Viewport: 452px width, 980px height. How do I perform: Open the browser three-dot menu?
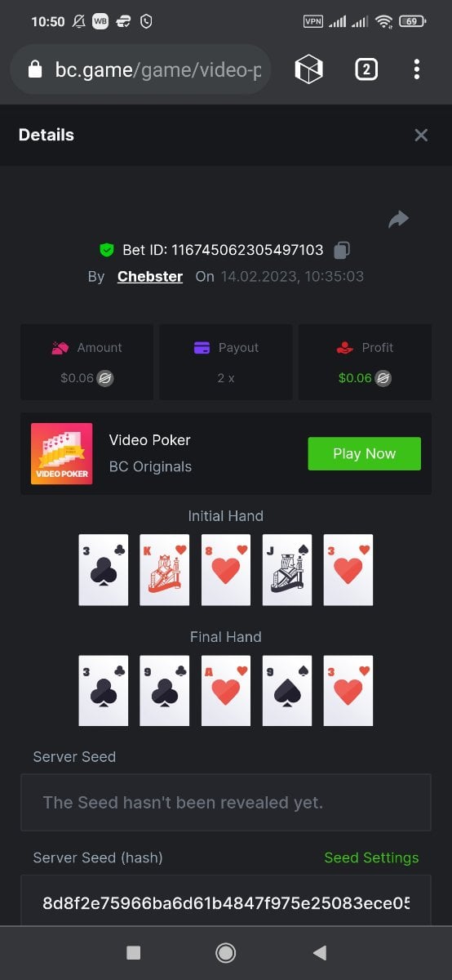417,69
